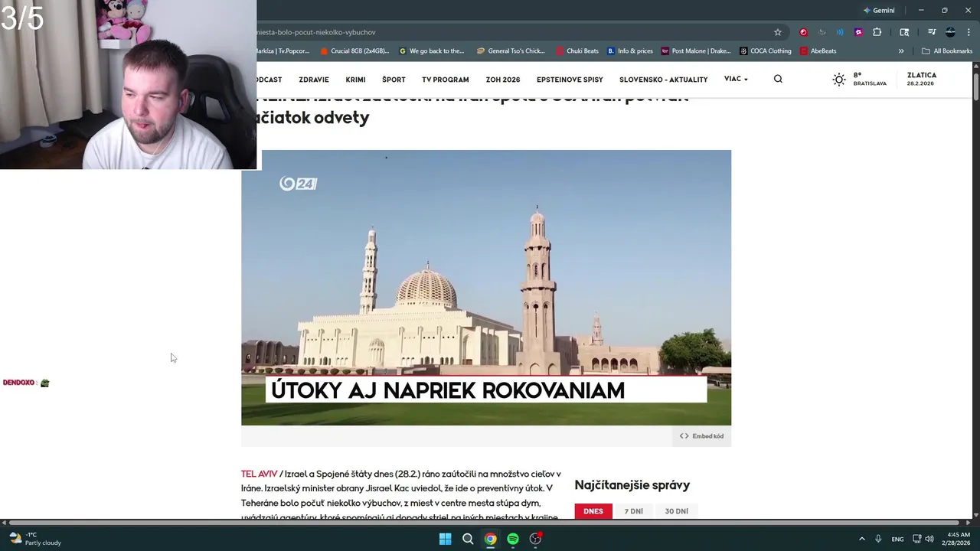Open the tab search icon
This screenshot has height=551, width=980.
click(904, 32)
